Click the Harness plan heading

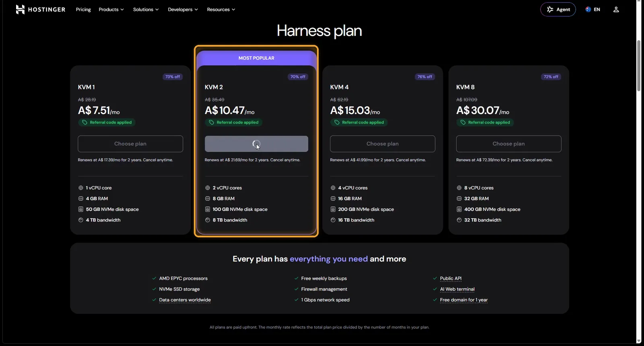[319, 31]
